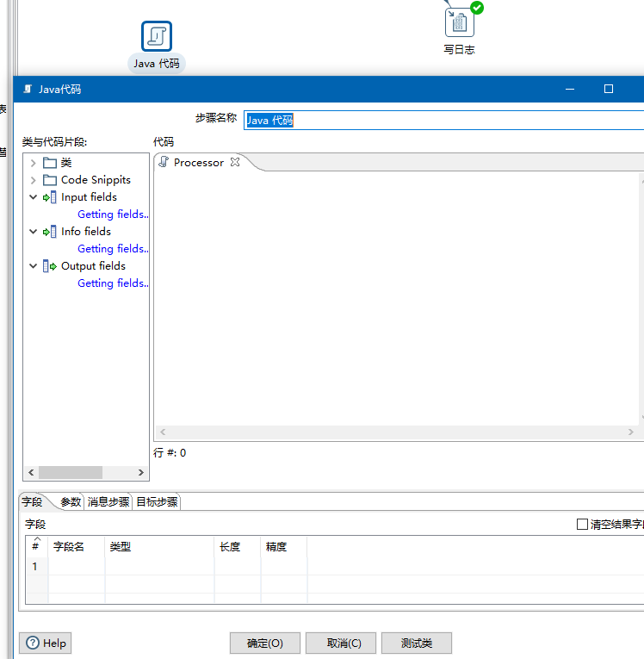Viewport: 644px width, 659px height.
Task: Click the 字段名 cell in row 1
Action: click(x=77, y=566)
